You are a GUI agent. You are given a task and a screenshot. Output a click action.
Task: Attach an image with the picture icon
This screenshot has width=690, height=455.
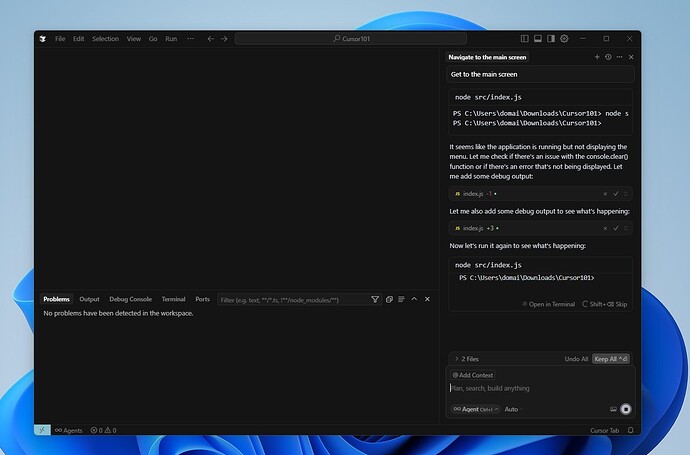613,409
